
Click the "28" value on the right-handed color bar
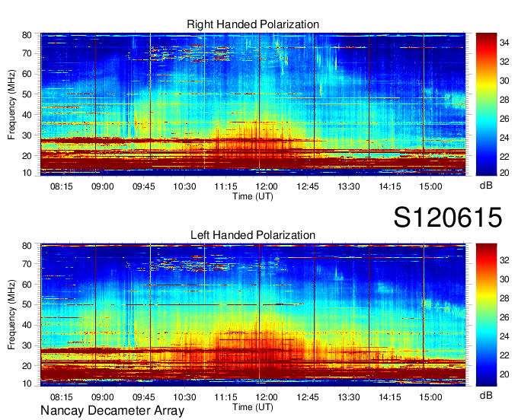tap(504, 100)
